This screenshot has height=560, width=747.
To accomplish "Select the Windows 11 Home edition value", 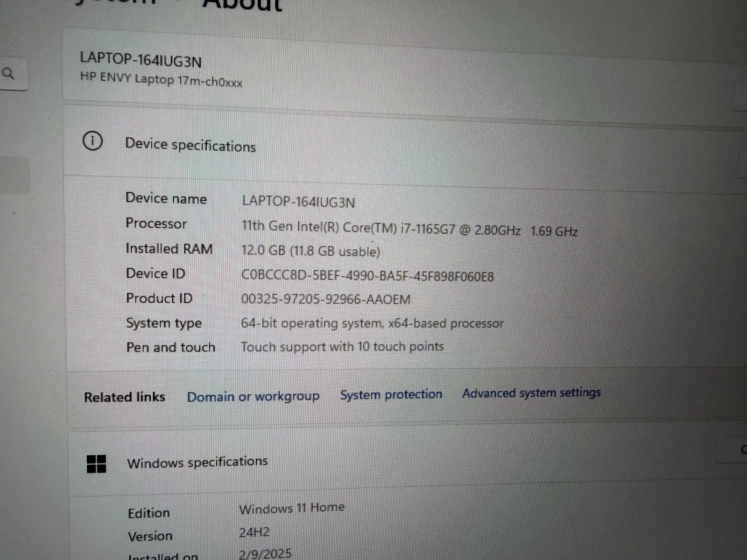I will (x=292, y=508).
